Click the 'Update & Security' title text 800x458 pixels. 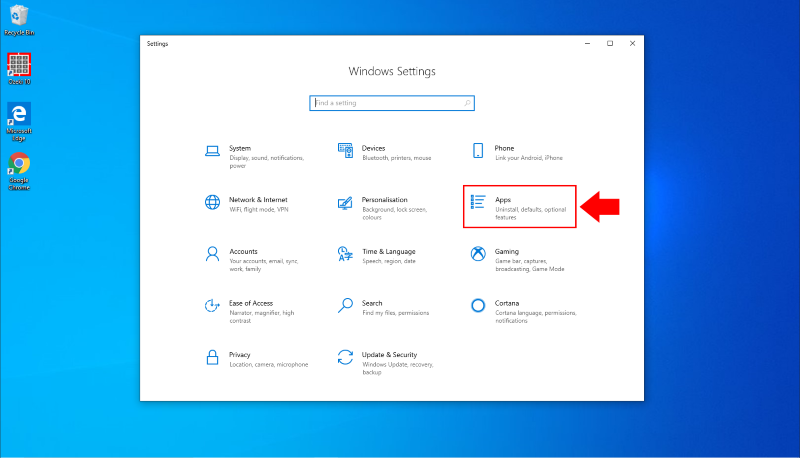click(389, 355)
